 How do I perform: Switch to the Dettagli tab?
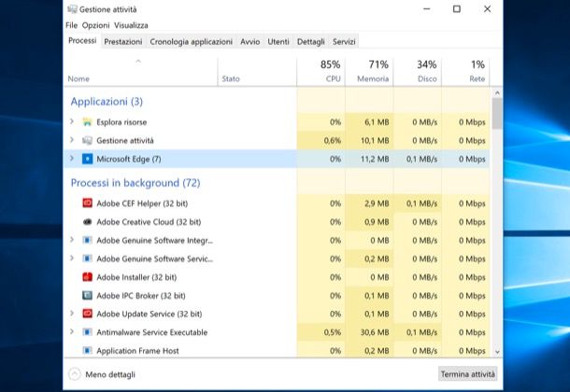[x=311, y=42]
